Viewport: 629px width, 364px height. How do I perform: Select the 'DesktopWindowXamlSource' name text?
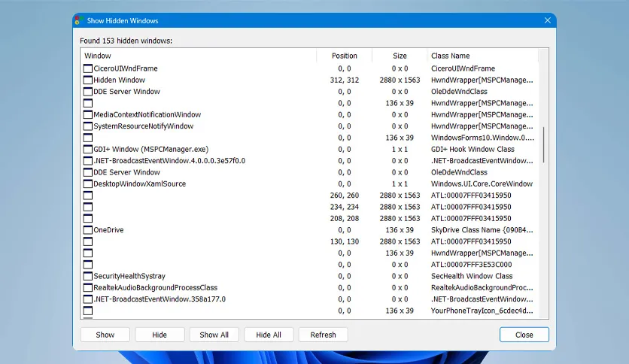pos(140,184)
